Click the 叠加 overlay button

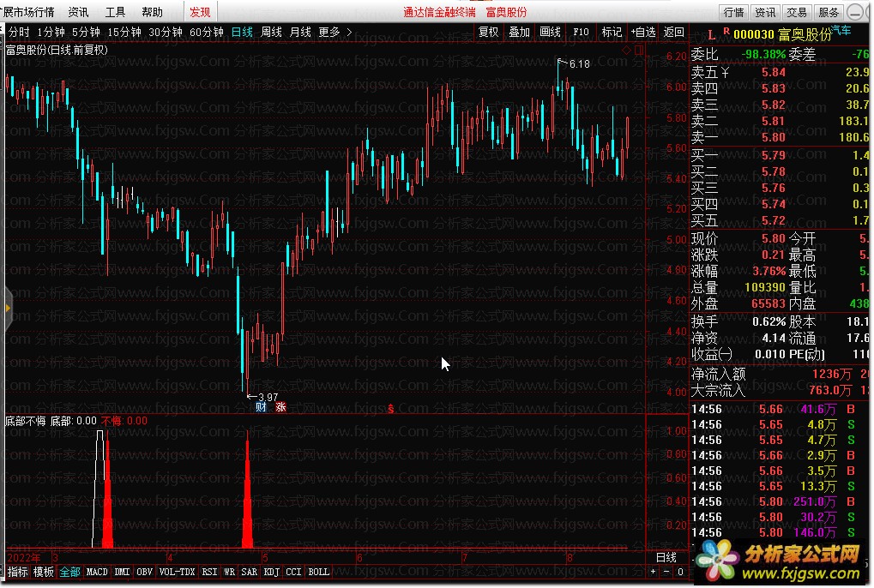click(519, 33)
